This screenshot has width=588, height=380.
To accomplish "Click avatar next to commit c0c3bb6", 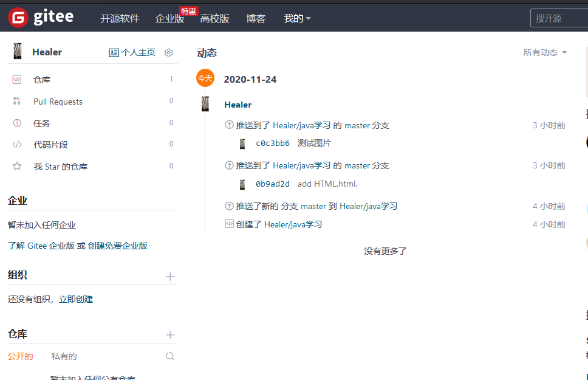I will [x=242, y=144].
